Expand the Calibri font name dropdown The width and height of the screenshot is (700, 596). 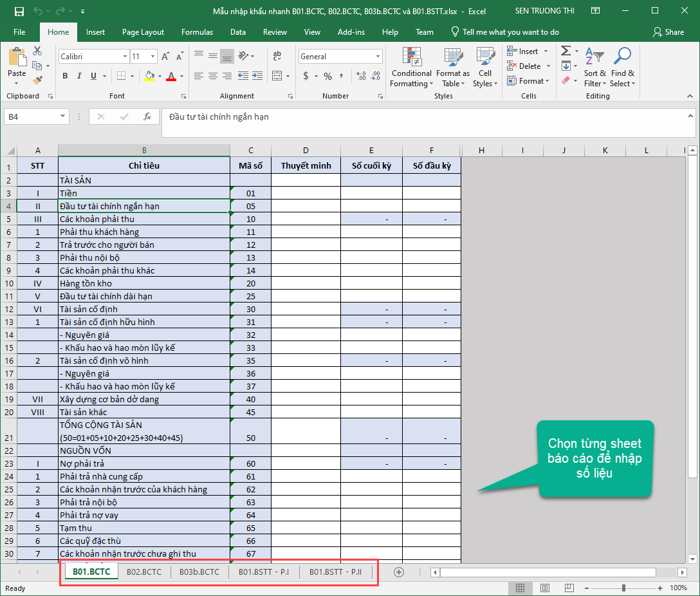click(125, 56)
